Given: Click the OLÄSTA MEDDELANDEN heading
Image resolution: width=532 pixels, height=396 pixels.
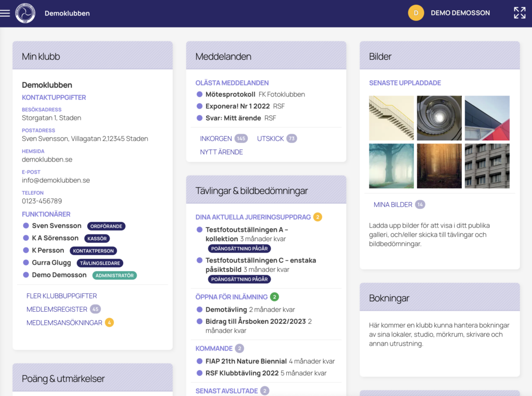Looking at the screenshot, I should pos(232,83).
